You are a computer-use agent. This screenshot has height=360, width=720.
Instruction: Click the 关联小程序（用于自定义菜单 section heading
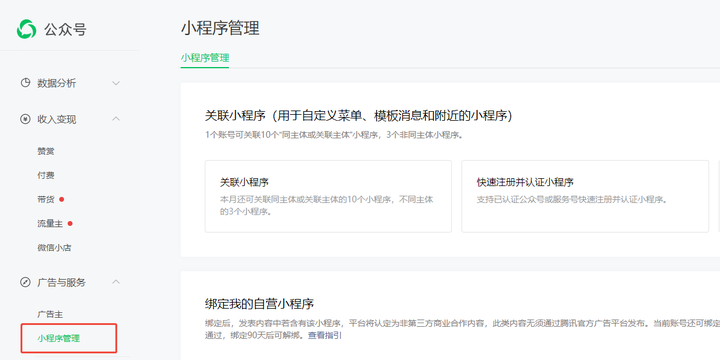pyautogui.click(x=359, y=116)
